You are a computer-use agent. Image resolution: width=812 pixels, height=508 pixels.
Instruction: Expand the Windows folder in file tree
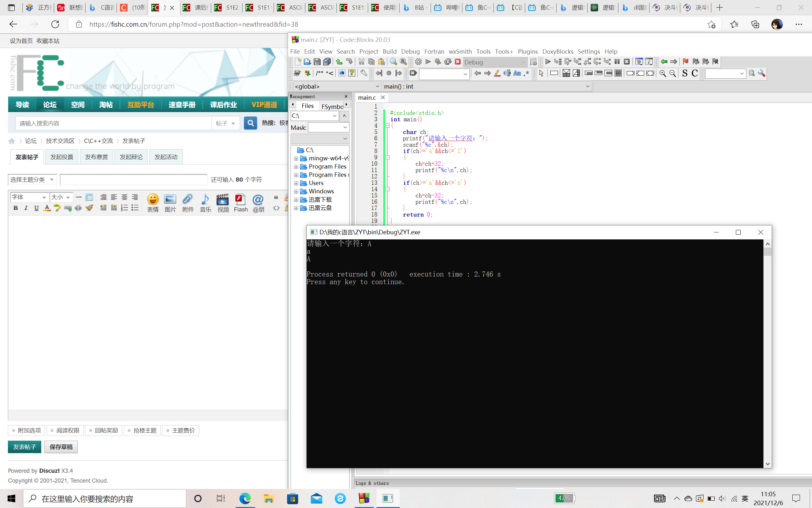coord(296,191)
